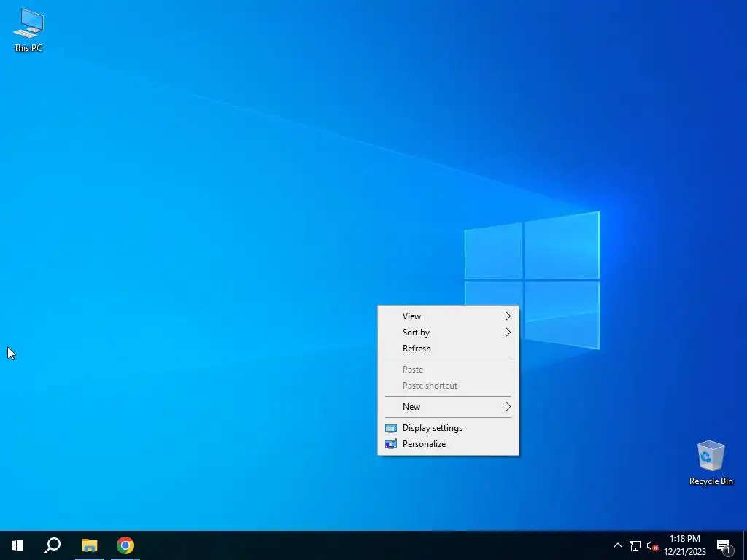The height and width of the screenshot is (560, 747).
Task: Show hidden system tray icons
Action: pos(617,545)
